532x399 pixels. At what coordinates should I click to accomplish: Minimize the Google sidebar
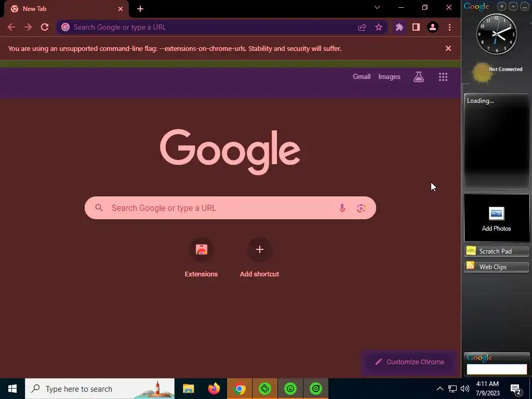[524, 6]
